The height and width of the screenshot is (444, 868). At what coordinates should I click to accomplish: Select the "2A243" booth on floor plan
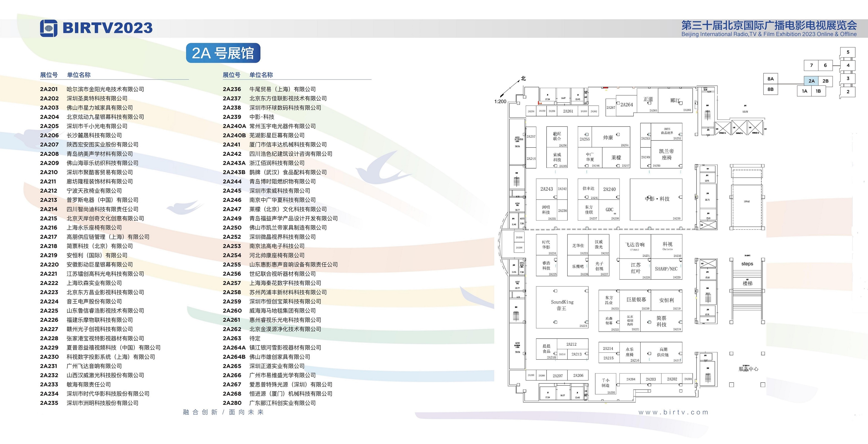click(547, 189)
